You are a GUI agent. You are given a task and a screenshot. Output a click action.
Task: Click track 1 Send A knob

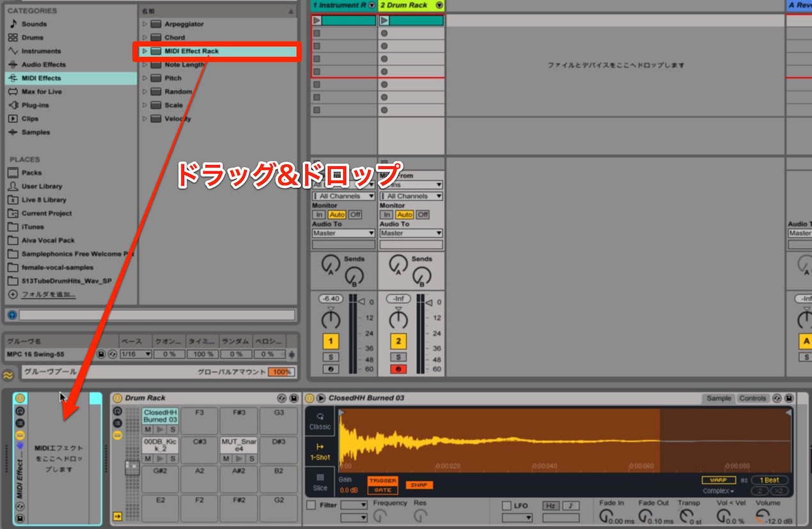coord(331,263)
